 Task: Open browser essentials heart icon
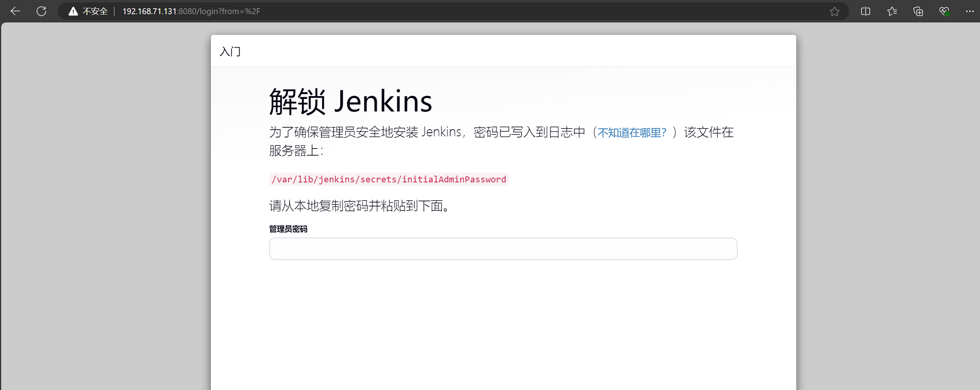tap(944, 11)
